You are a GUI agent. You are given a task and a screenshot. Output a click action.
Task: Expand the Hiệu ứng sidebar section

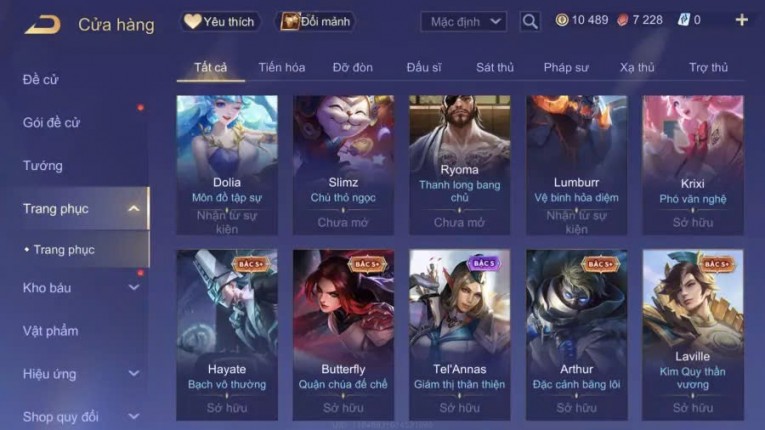point(134,374)
